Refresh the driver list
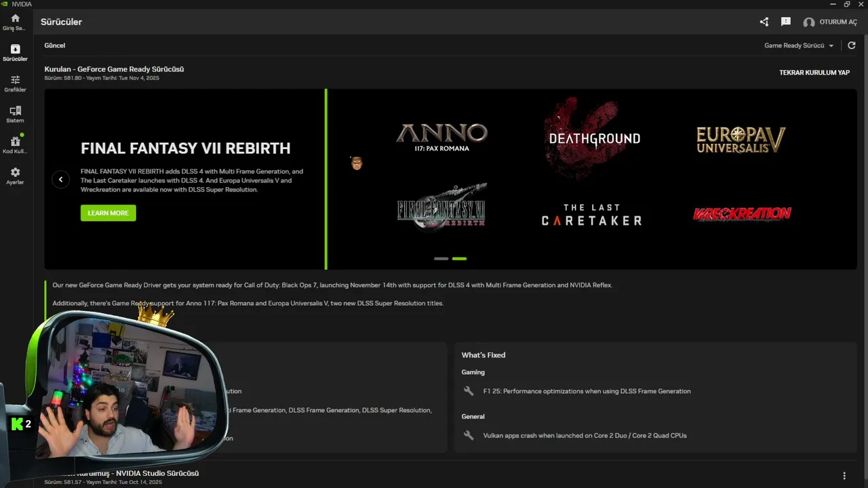868x488 pixels. [x=852, y=45]
